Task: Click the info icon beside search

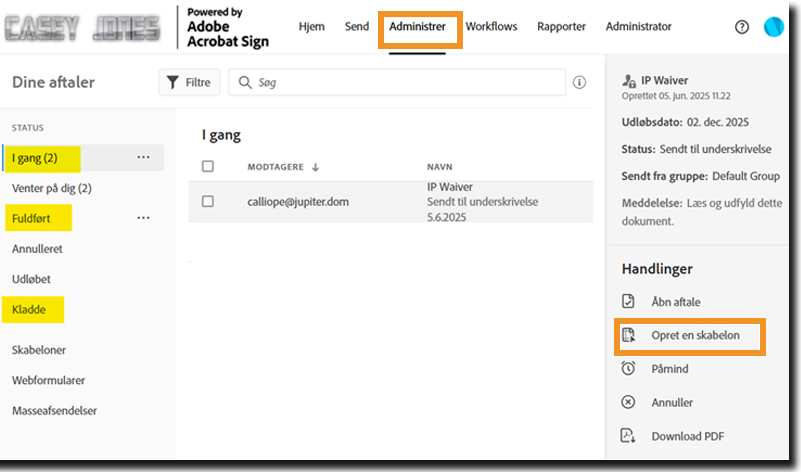Action: point(579,82)
